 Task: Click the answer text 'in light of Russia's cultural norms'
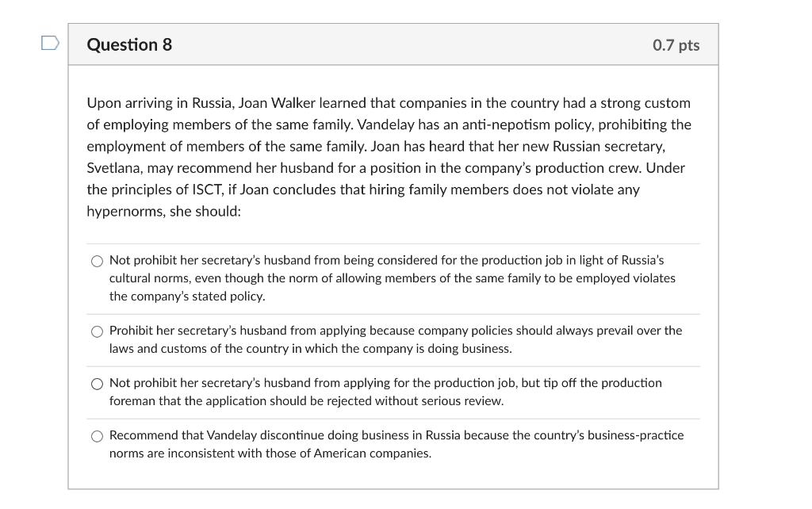click(x=603, y=260)
